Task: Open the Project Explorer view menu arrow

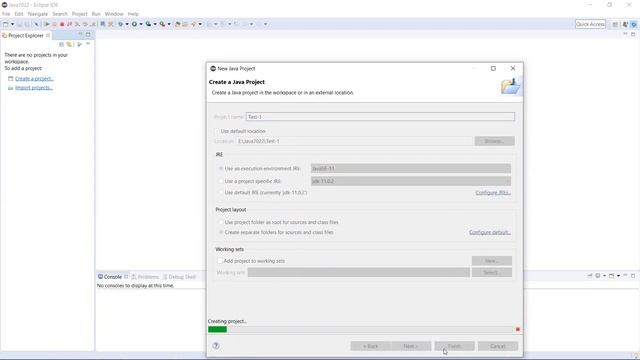Action: 87,44
